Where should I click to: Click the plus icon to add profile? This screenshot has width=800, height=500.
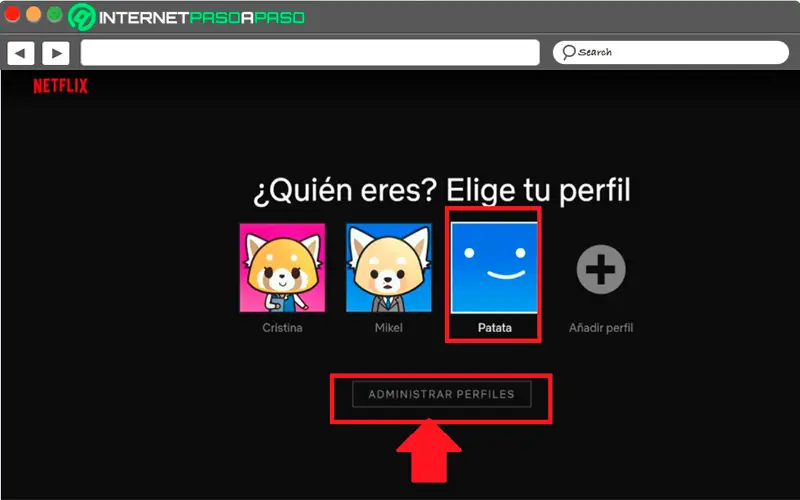click(601, 269)
